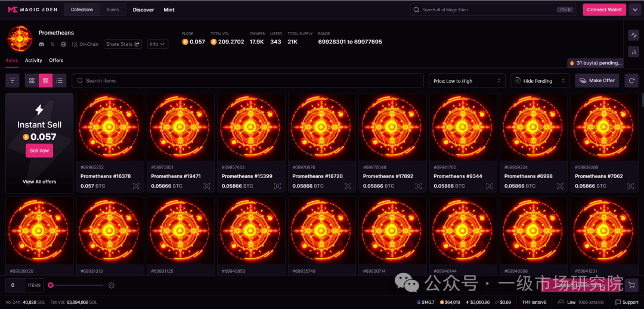Click the refresh items icon

(631, 81)
